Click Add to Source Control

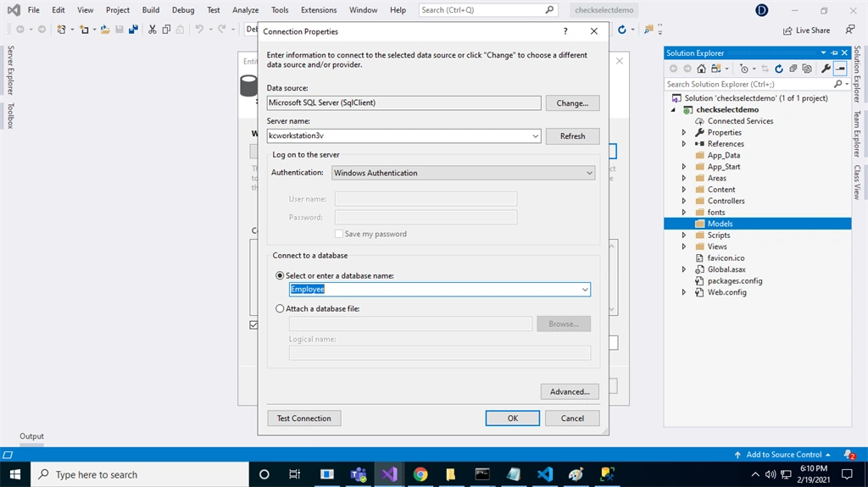click(782, 454)
